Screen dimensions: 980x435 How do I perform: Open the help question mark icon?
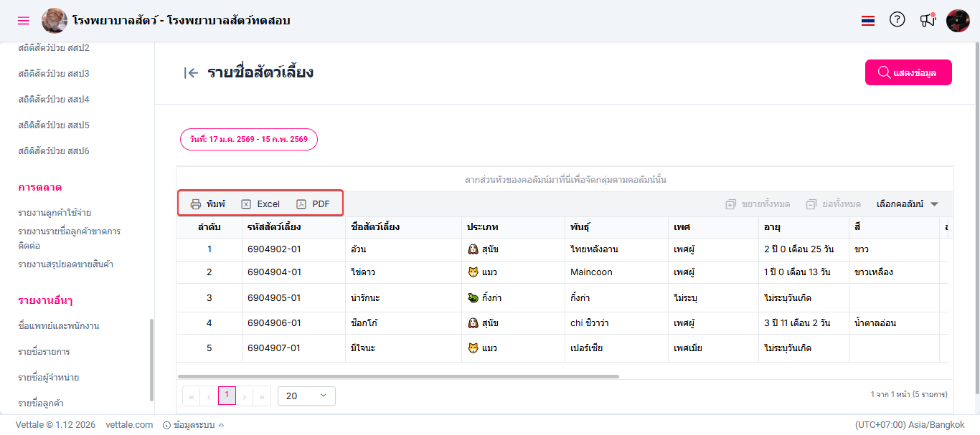[x=897, y=20]
